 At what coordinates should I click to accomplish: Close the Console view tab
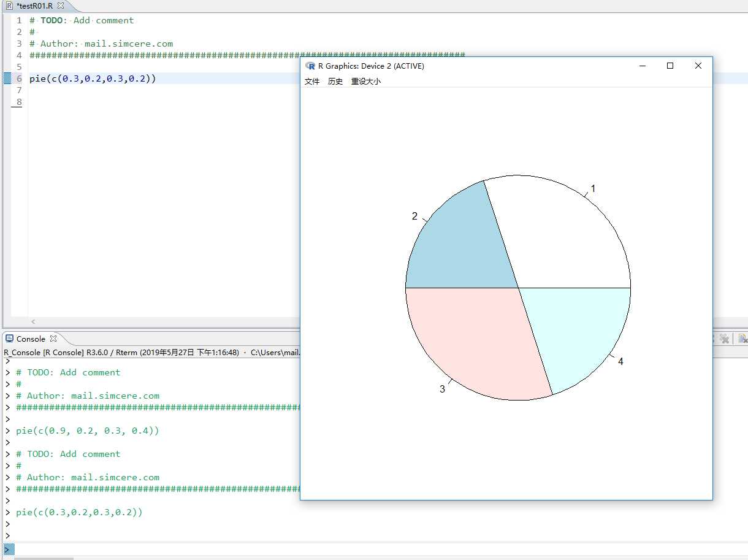click(53, 339)
